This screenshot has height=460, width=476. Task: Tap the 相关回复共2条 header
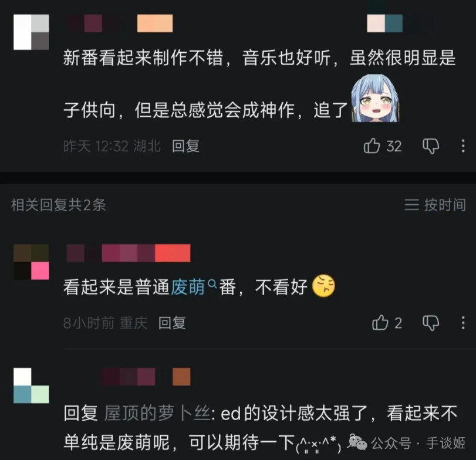[59, 205]
